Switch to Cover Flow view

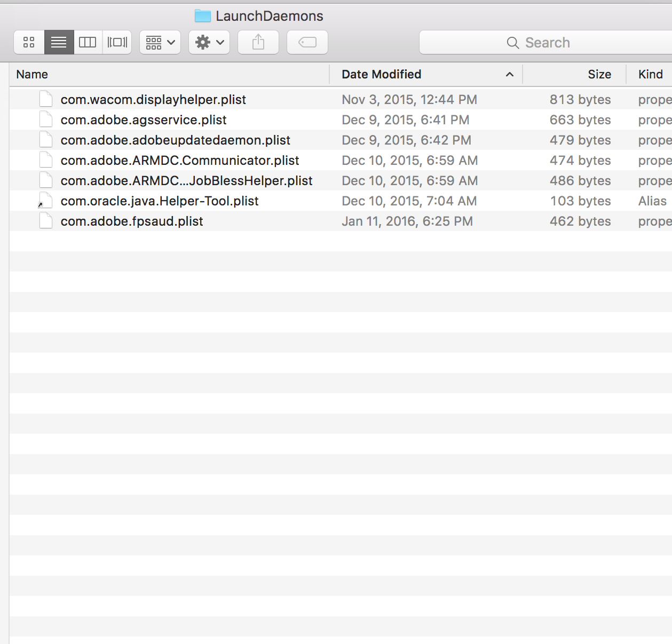pos(117,42)
